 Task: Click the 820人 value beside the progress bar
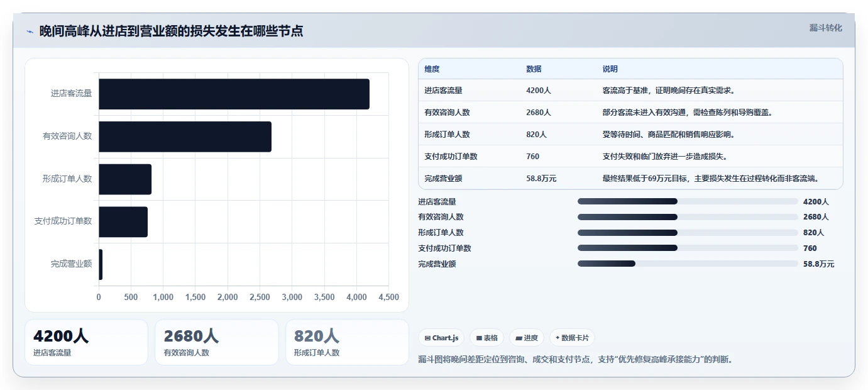click(x=814, y=233)
